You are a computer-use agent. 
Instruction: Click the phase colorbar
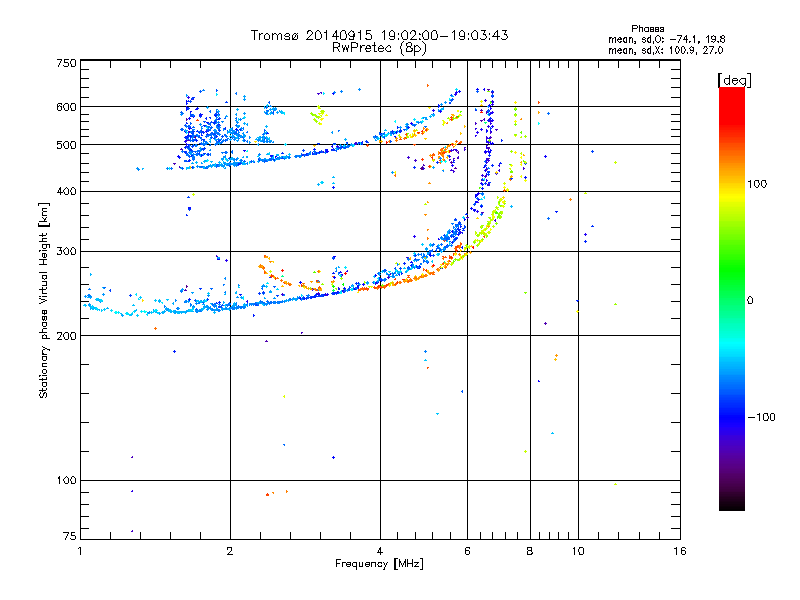pyautogui.click(x=732, y=298)
